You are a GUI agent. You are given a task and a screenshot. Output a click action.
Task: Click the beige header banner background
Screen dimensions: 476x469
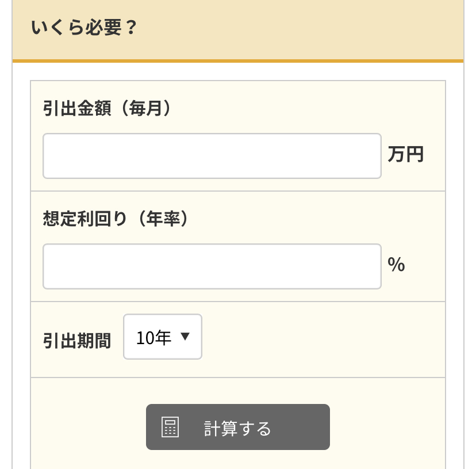301,29
